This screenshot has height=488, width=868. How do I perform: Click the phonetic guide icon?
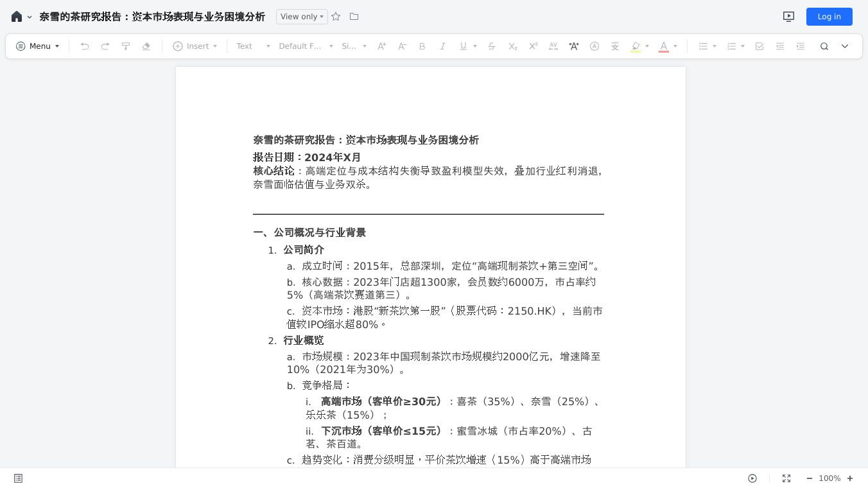click(615, 46)
